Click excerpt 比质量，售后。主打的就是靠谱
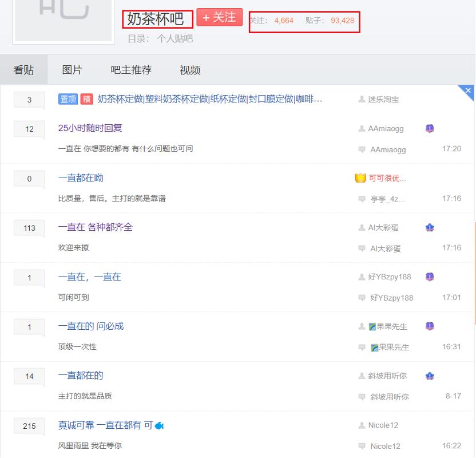The width and height of the screenshot is (476, 458). [112, 198]
